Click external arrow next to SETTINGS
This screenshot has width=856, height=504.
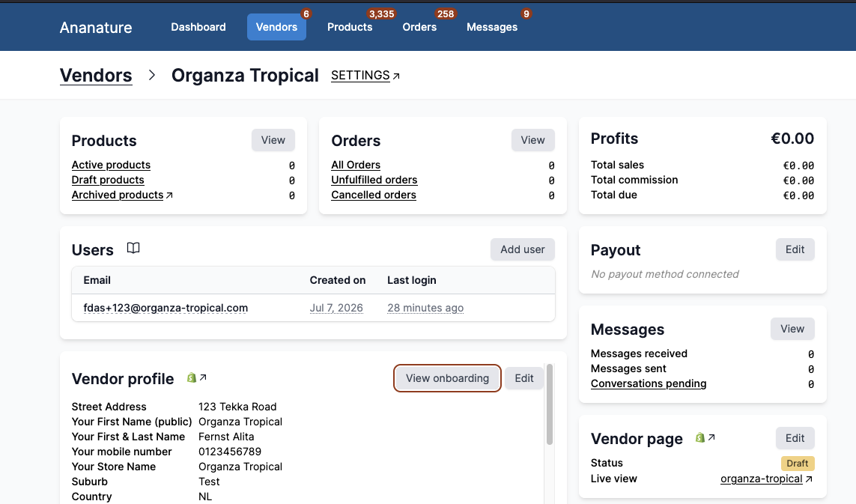pyautogui.click(x=396, y=76)
